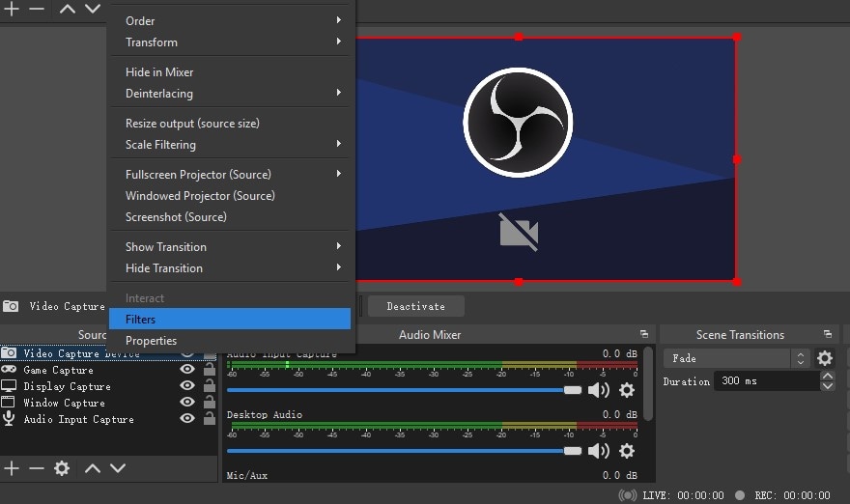Screen dimensions: 850x504
Task: Move scene down with top arrow
Action: pos(93,9)
